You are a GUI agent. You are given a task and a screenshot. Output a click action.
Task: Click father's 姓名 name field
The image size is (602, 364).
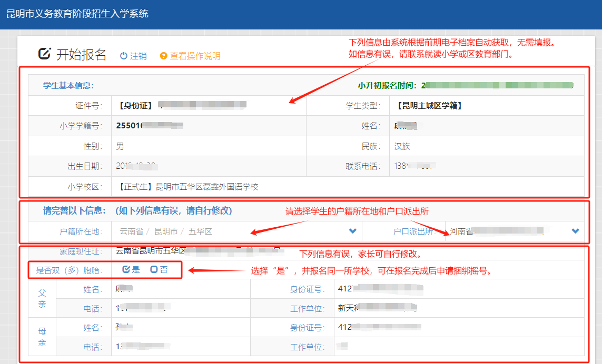(x=195, y=289)
